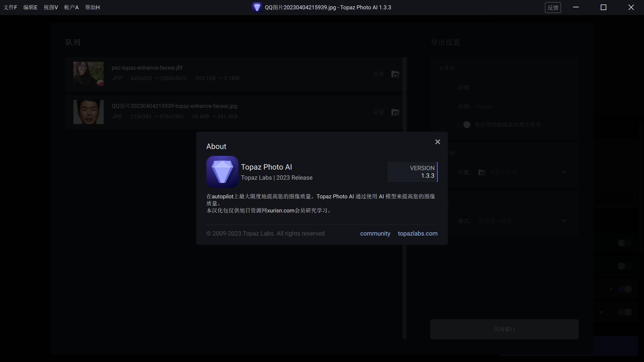Image resolution: width=644 pixels, height=362 pixels.
Task: Click the QQ图片20230404215939-topaz-enhance-faceai.jpg file name
Action: click(x=174, y=106)
